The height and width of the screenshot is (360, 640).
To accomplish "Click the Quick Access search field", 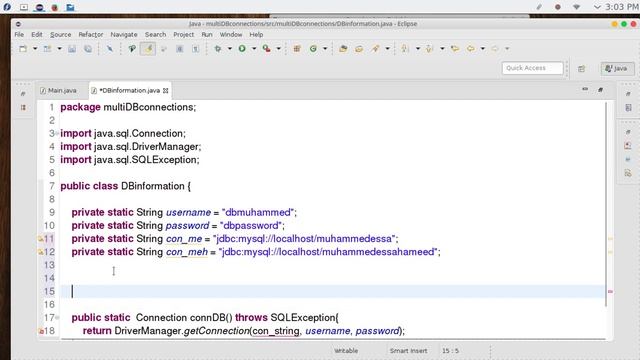I will point(532,68).
